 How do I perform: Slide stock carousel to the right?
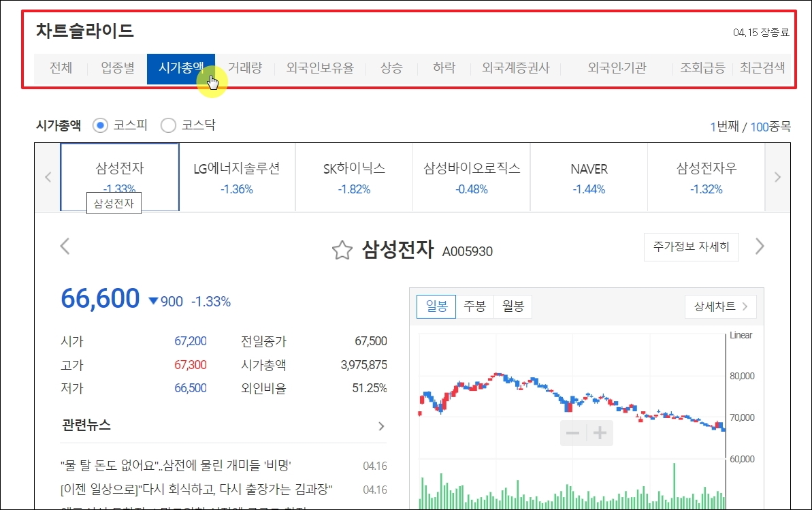tap(777, 177)
